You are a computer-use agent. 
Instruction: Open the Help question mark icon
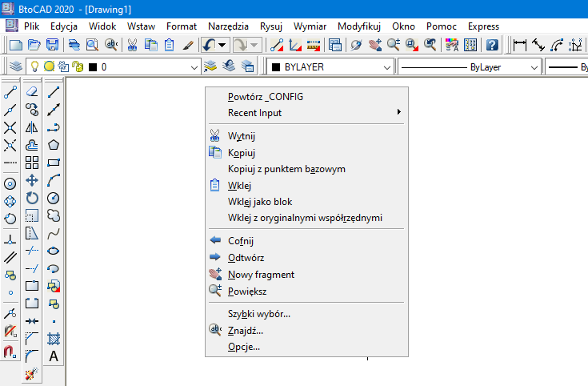click(x=492, y=46)
